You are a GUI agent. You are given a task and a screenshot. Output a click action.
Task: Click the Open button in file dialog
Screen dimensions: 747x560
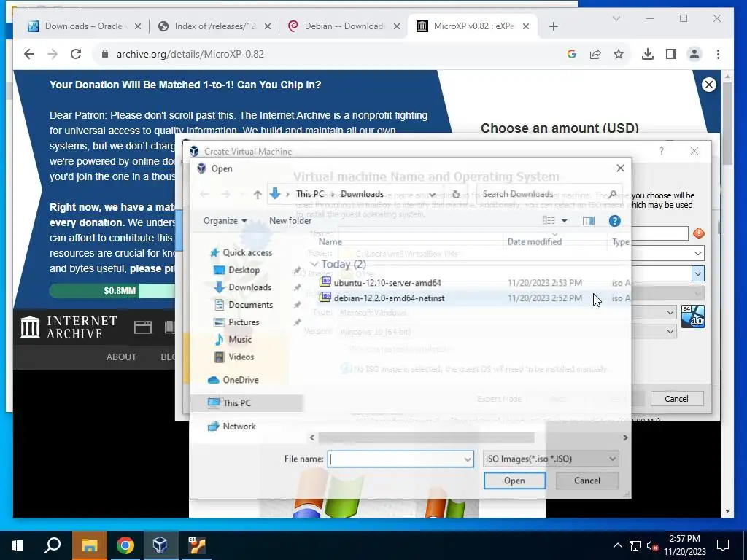[514, 481]
